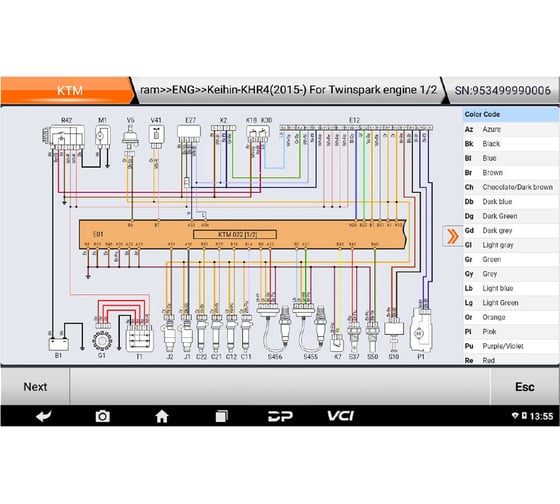Viewport: 560px width, 504px height.
Task: Select the S10 sensor component
Action: (394, 335)
